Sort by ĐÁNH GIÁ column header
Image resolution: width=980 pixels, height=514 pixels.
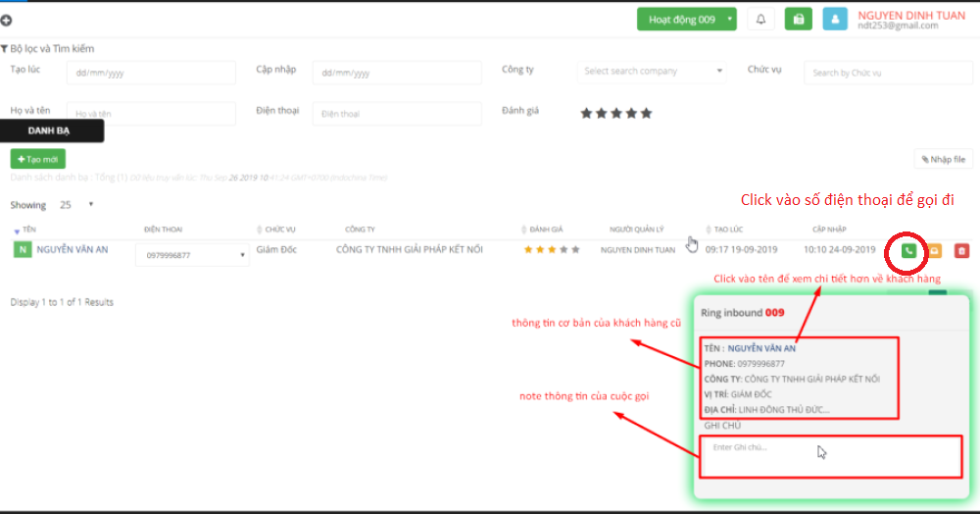(542, 230)
